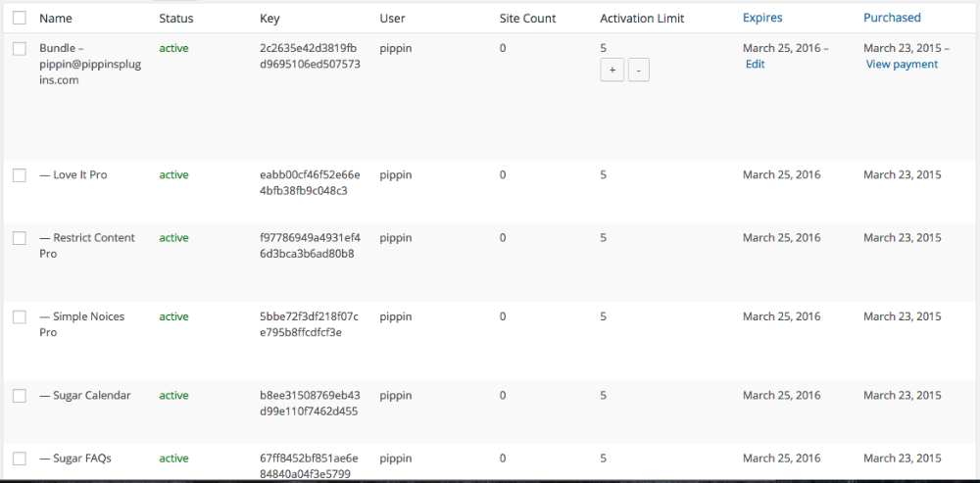The height and width of the screenshot is (483, 980).
Task: Check the Bundle license row checkbox
Action: 19,49
